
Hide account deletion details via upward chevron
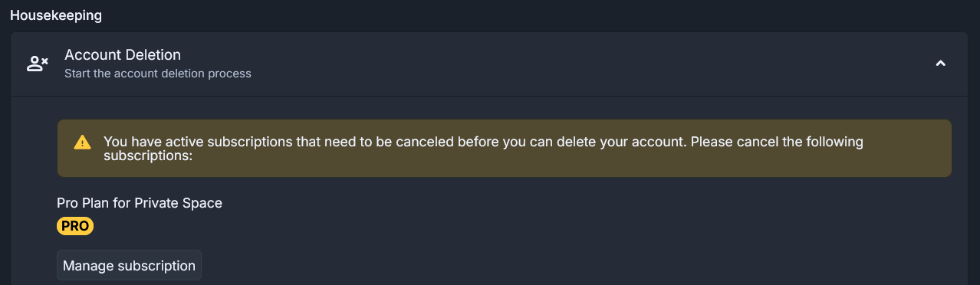tap(941, 64)
